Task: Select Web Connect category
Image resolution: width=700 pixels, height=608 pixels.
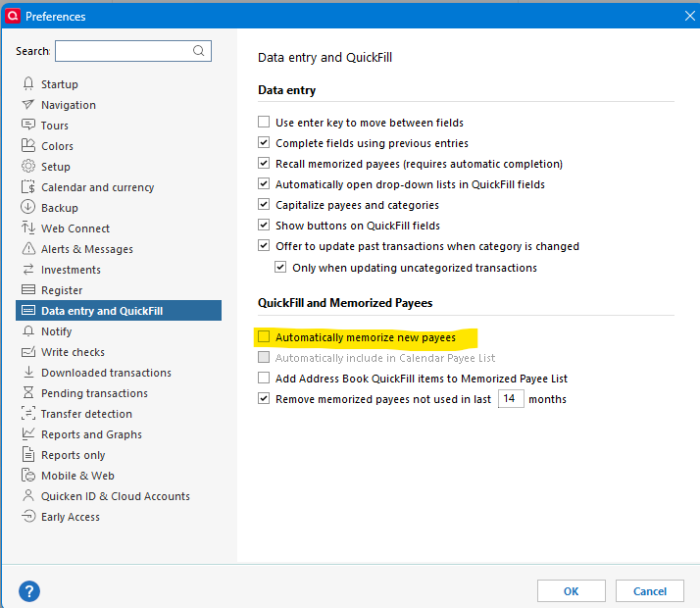Action: (x=119, y=228)
